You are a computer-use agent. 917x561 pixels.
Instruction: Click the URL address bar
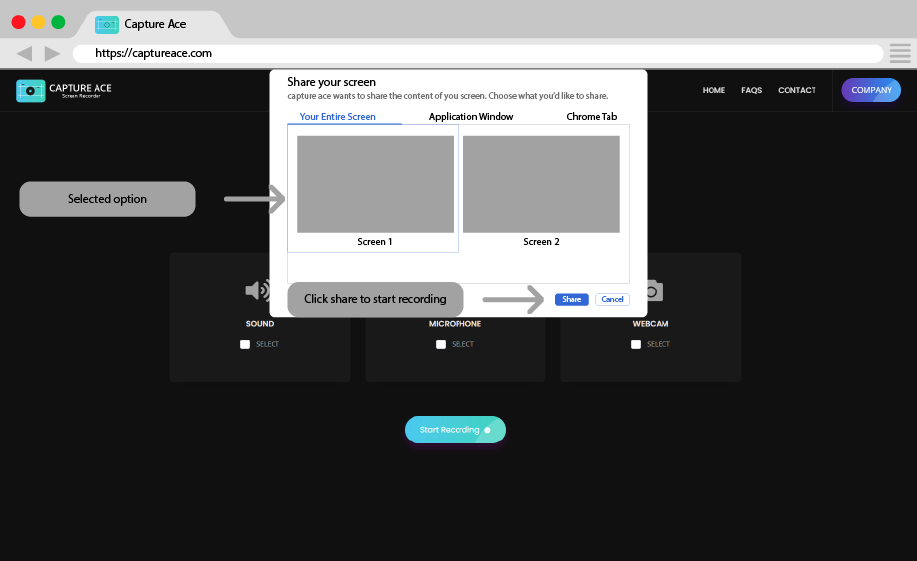click(x=478, y=53)
